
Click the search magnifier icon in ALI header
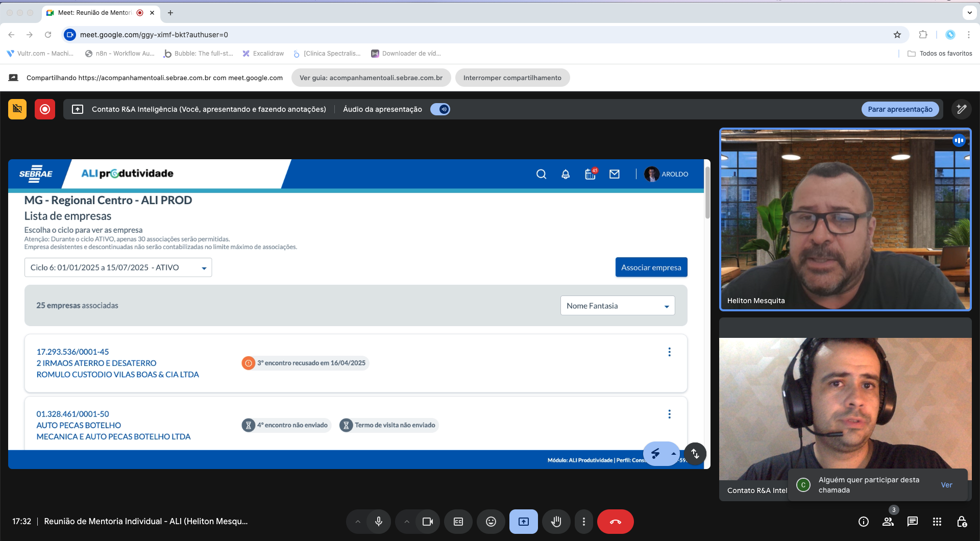coord(542,174)
